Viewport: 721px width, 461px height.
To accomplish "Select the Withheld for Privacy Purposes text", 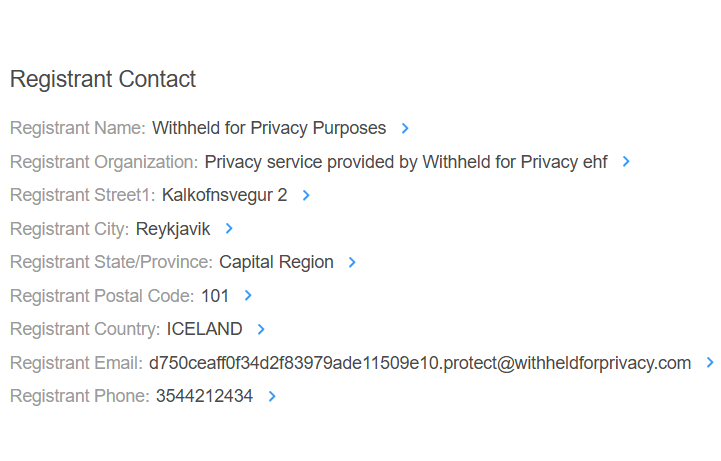I will coord(269,128).
